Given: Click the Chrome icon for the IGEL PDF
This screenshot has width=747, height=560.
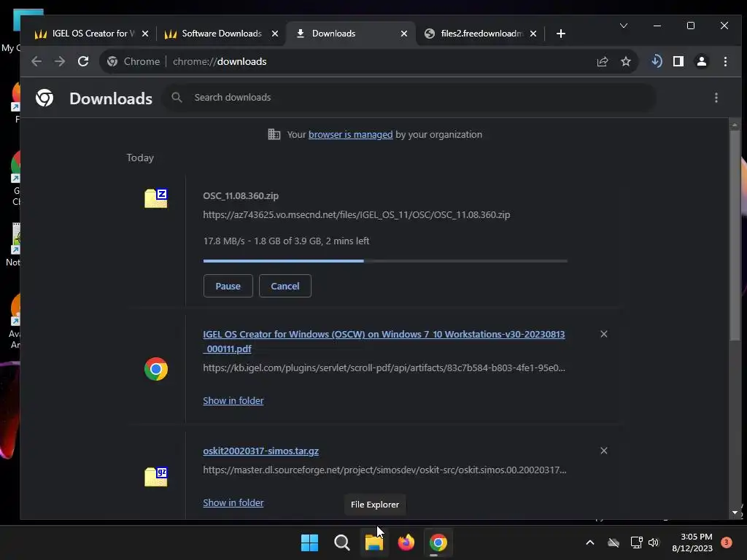Looking at the screenshot, I should [156, 369].
